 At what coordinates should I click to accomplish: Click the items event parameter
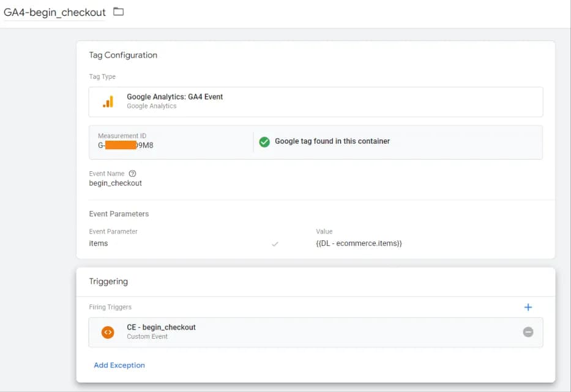click(99, 243)
